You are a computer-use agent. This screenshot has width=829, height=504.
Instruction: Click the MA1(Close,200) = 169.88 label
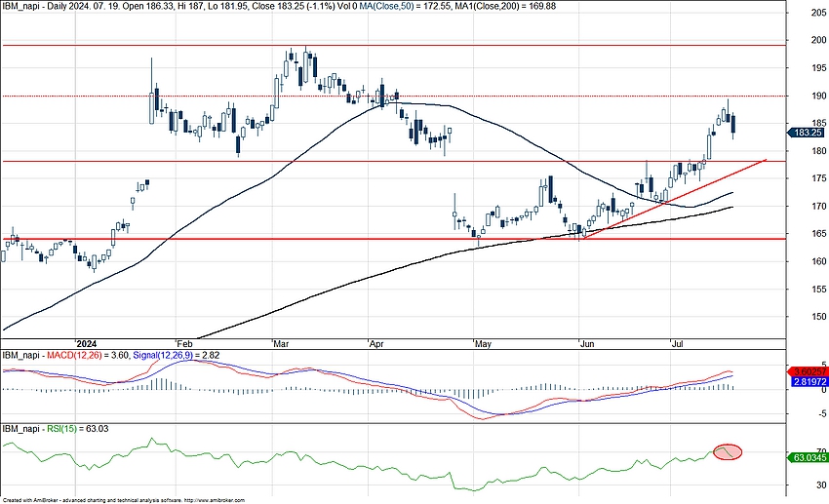(x=505, y=6)
